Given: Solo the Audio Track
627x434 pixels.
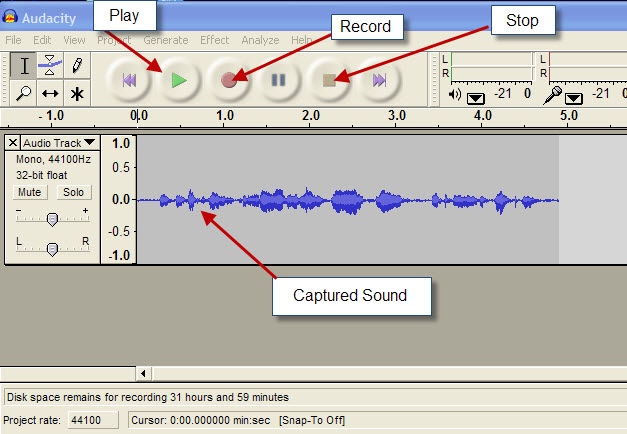Looking at the screenshot, I should point(74,192).
